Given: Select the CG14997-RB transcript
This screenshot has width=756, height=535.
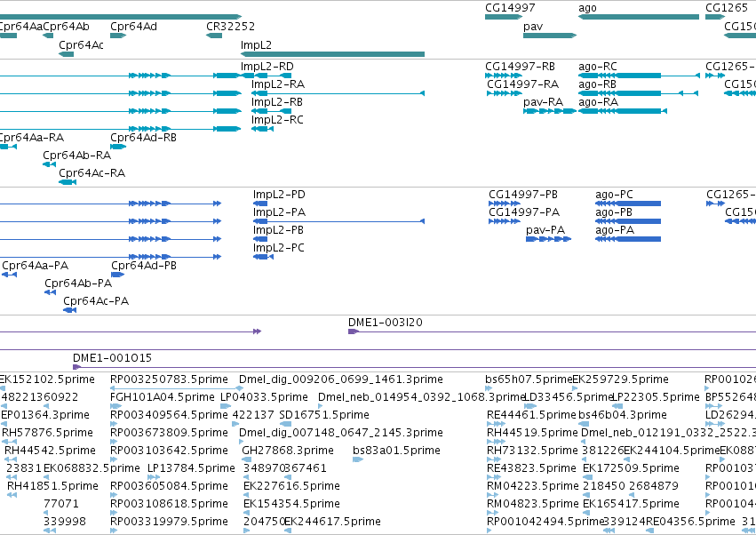Looking at the screenshot, I should point(503,76).
